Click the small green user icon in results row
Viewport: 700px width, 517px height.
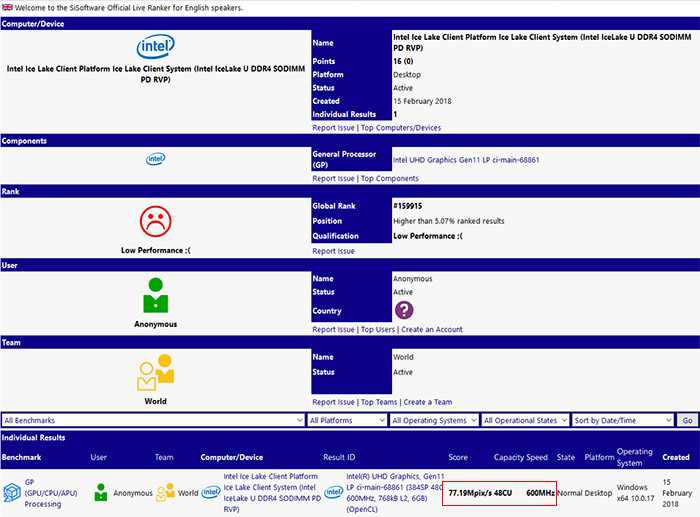101,492
